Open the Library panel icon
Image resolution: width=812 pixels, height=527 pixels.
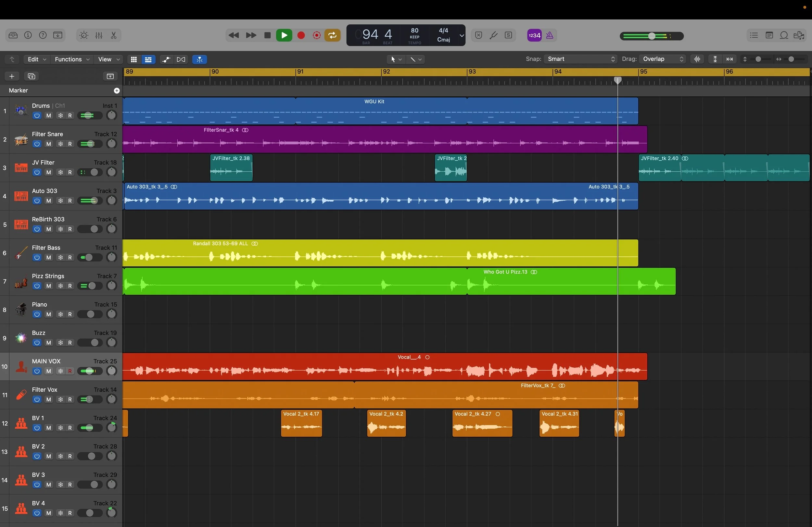click(x=13, y=35)
